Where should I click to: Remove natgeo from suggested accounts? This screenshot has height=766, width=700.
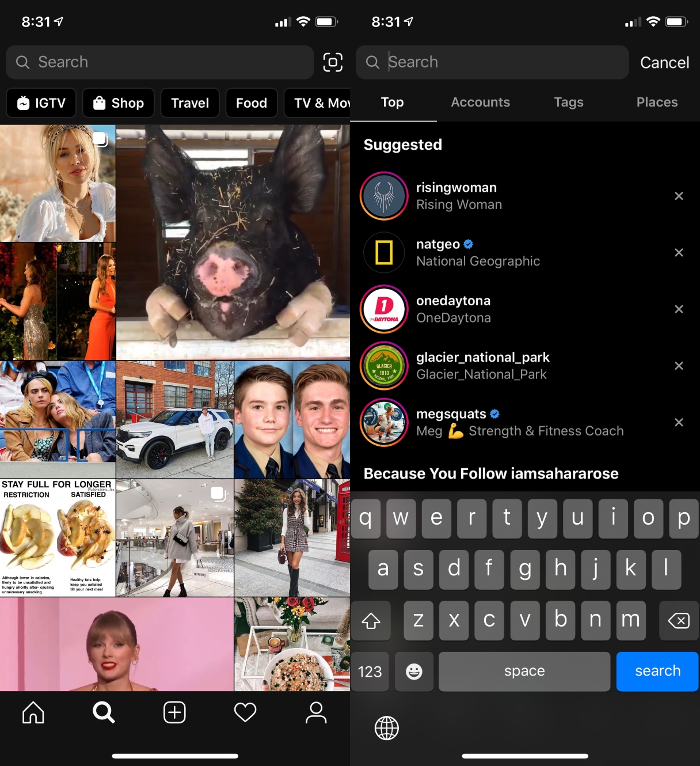pos(679,253)
